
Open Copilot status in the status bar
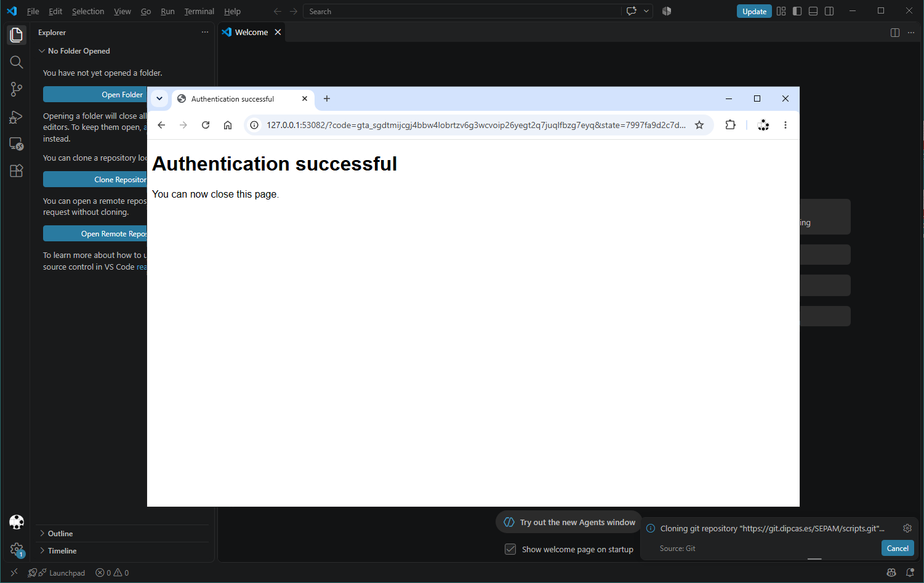point(891,573)
